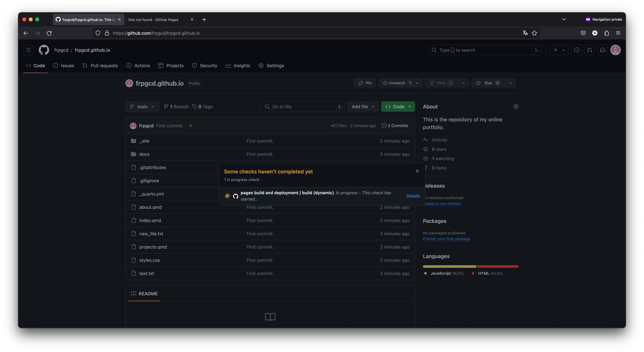Viewport: 644px width, 352px height.
Task: Click the browser reload button
Action: coord(49,33)
